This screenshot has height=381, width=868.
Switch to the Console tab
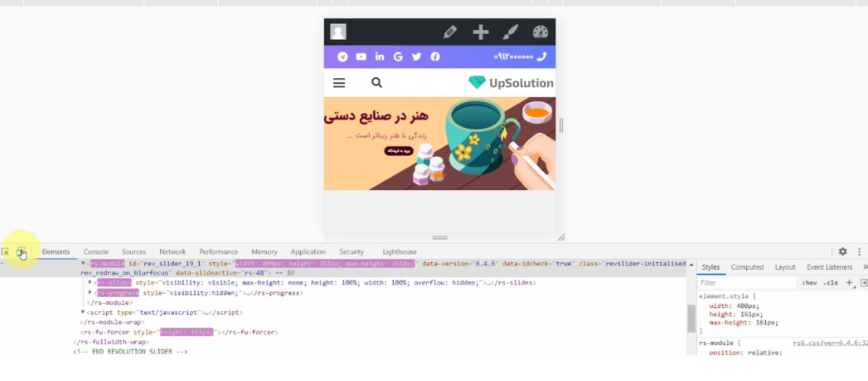95,252
